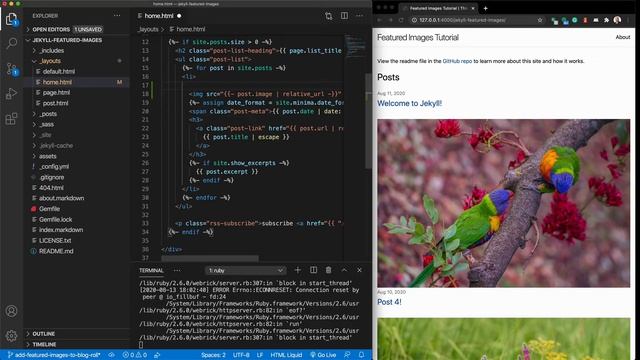Open the Accounts menu icon

[x=11, y=311]
